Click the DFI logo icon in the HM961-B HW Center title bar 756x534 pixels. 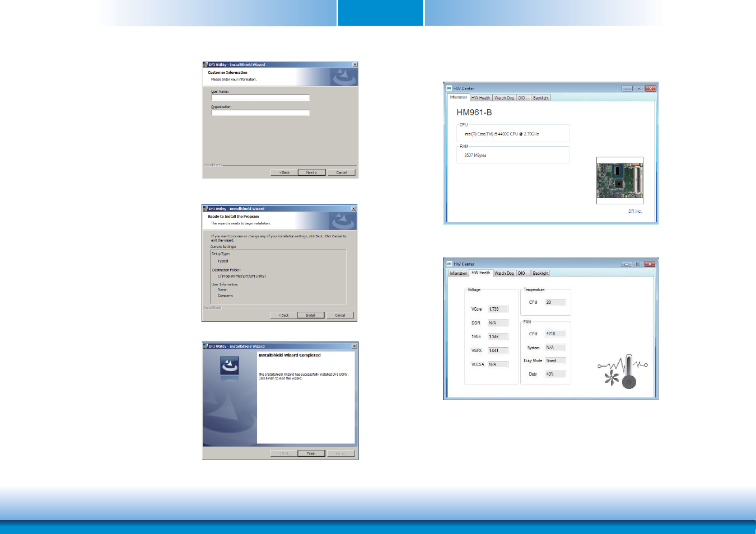(449, 88)
